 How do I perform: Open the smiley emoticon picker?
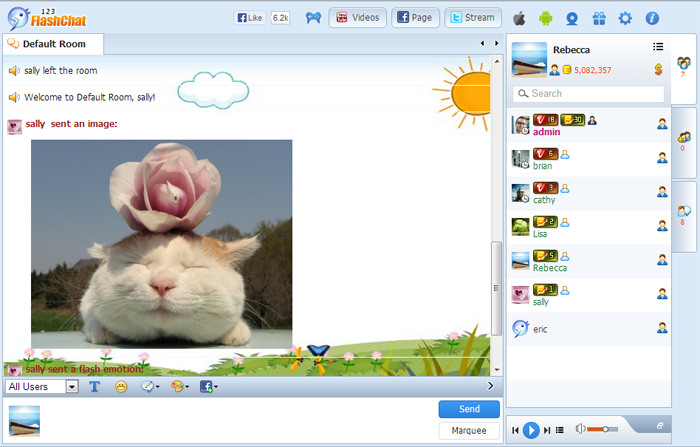[x=121, y=387]
